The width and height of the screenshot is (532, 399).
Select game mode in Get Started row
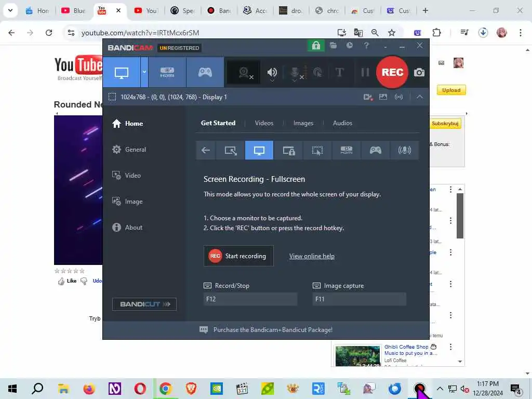[375, 150]
